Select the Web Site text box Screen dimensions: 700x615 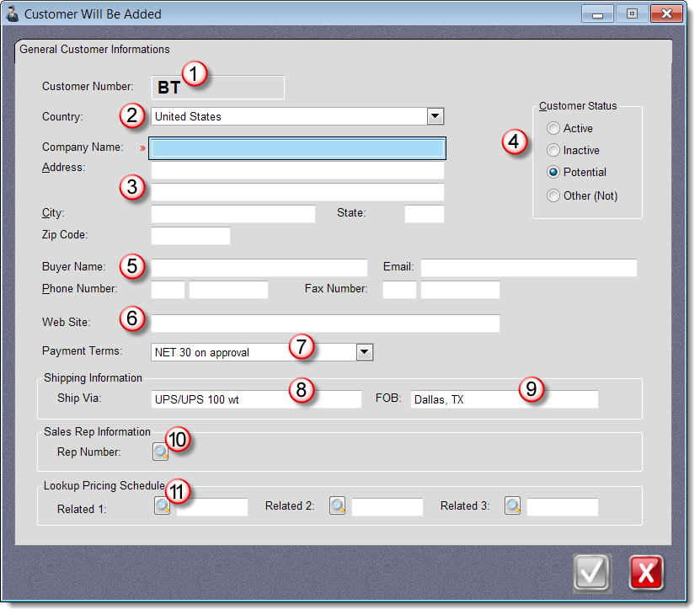(324, 324)
